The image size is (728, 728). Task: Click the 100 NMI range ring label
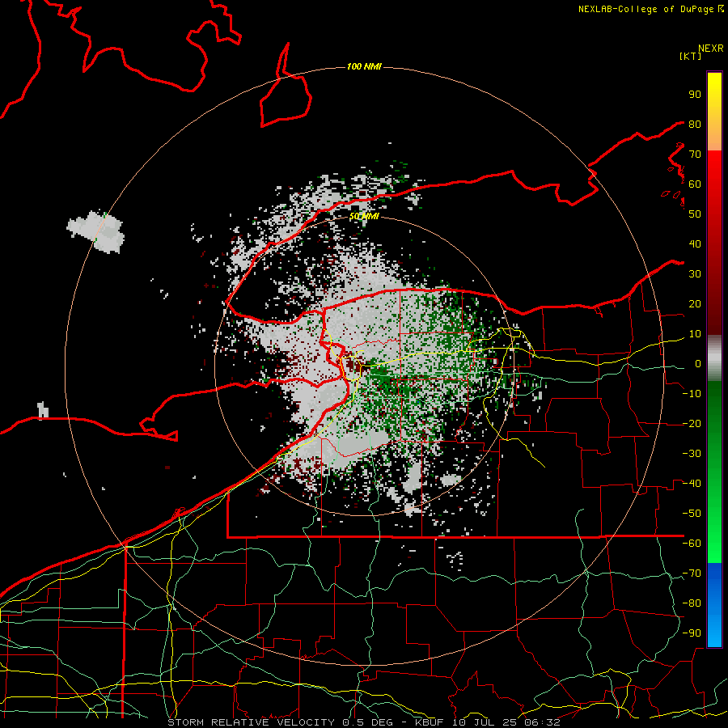(x=364, y=67)
